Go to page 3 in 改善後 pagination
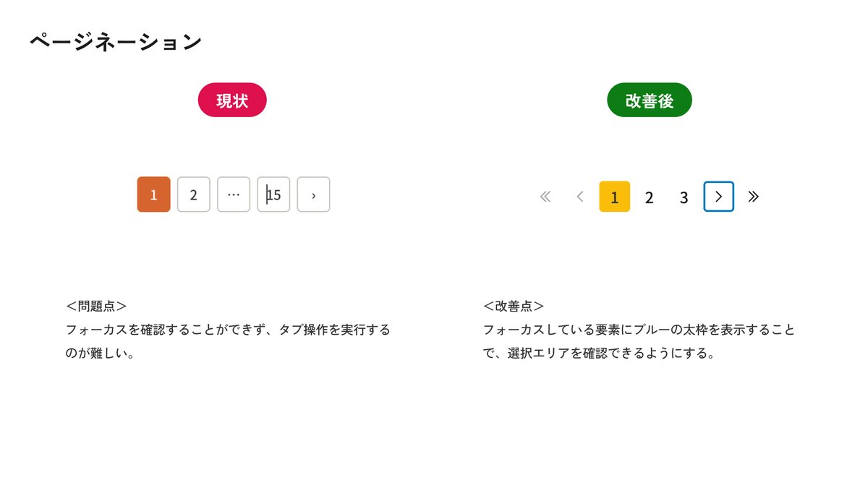868x488 pixels. pyautogui.click(x=684, y=197)
